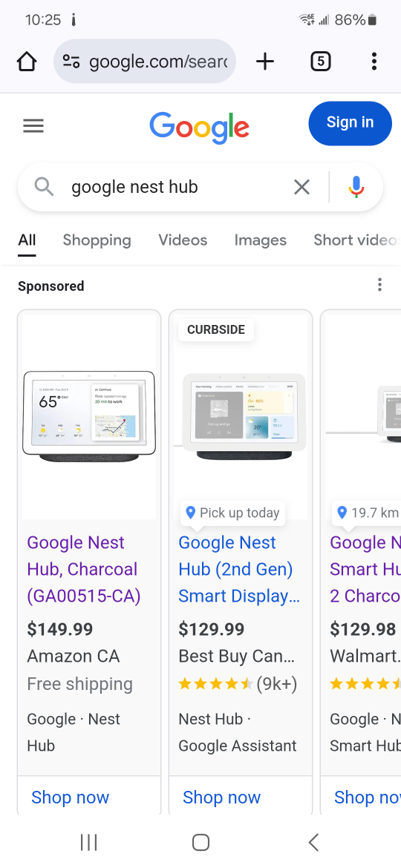
Task: Clear the search query with X
Action: coord(301,187)
